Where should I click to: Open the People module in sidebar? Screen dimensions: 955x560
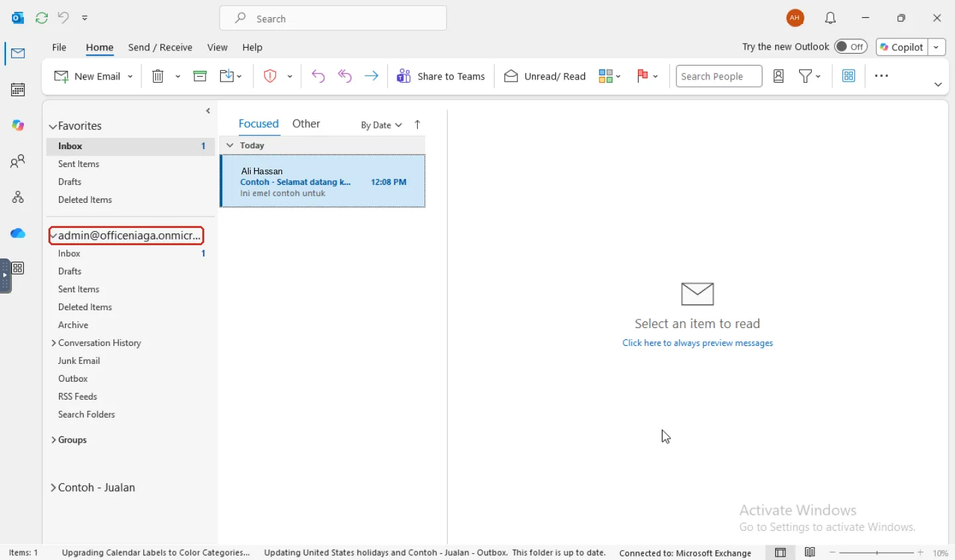18,161
